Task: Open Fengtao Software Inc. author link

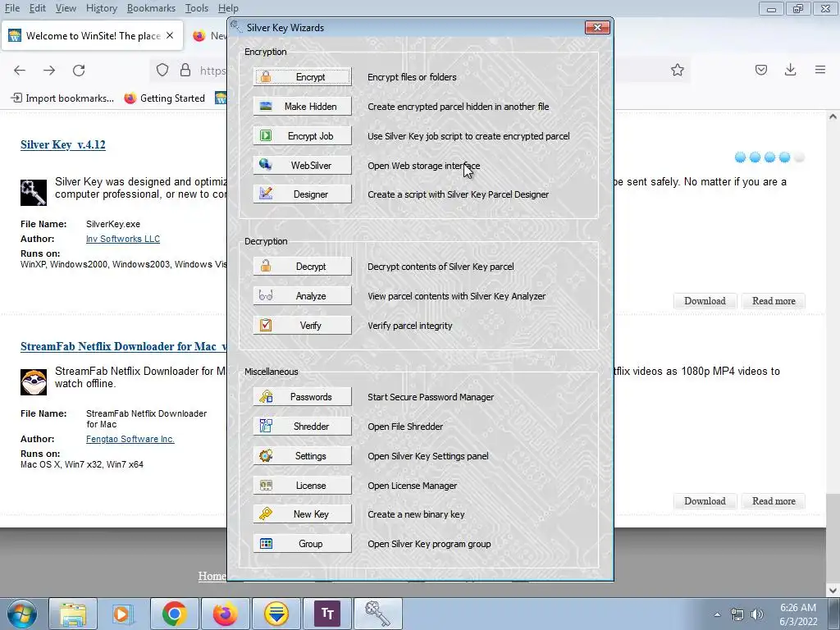Action: [x=130, y=440]
